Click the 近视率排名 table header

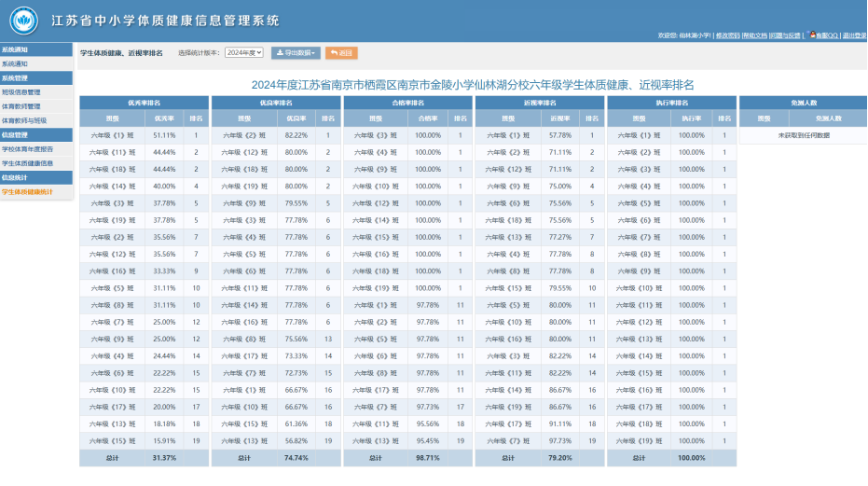pos(540,103)
